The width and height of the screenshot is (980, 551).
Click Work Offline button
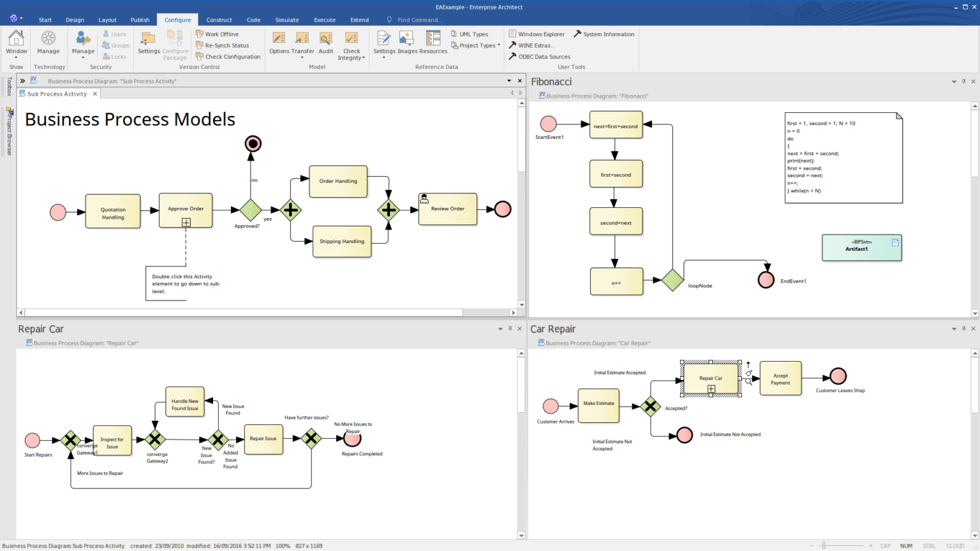point(217,34)
